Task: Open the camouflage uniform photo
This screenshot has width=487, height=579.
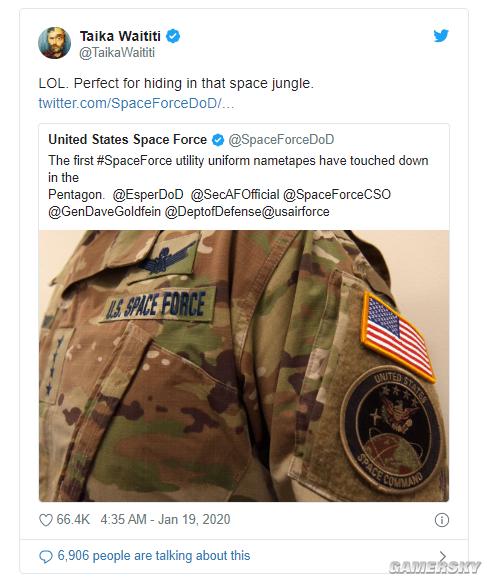Action: tap(244, 366)
